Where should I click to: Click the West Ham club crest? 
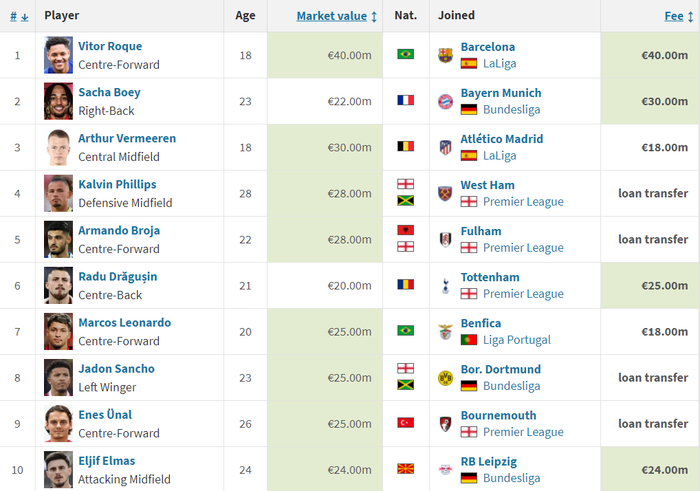pyautogui.click(x=445, y=193)
